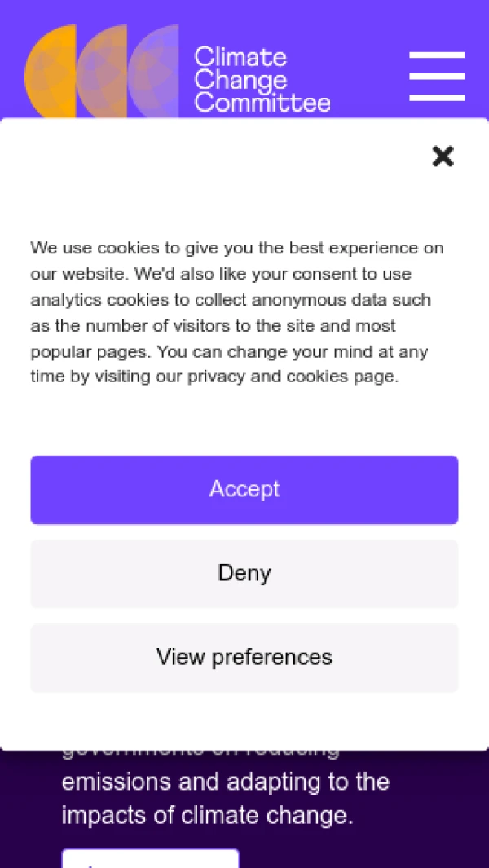Open the hamburger navigation menu
The width and height of the screenshot is (489, 868).
[436, 76]
